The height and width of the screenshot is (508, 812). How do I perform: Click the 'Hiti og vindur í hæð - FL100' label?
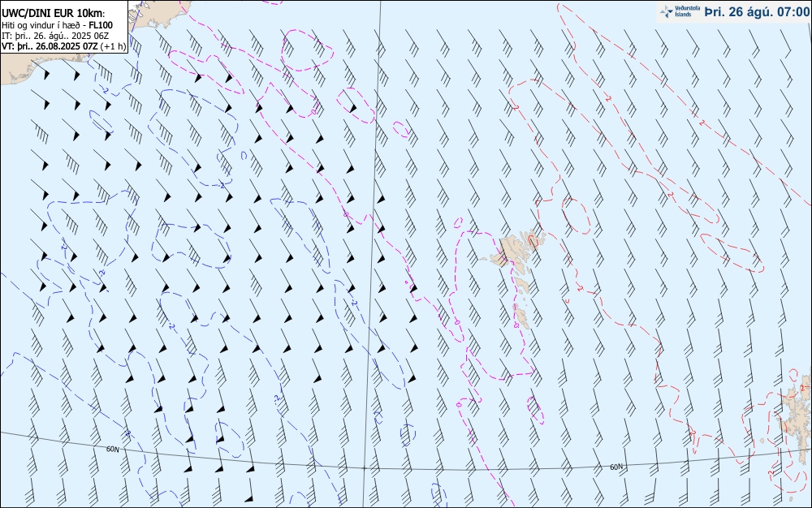click(x=57, y=25)
